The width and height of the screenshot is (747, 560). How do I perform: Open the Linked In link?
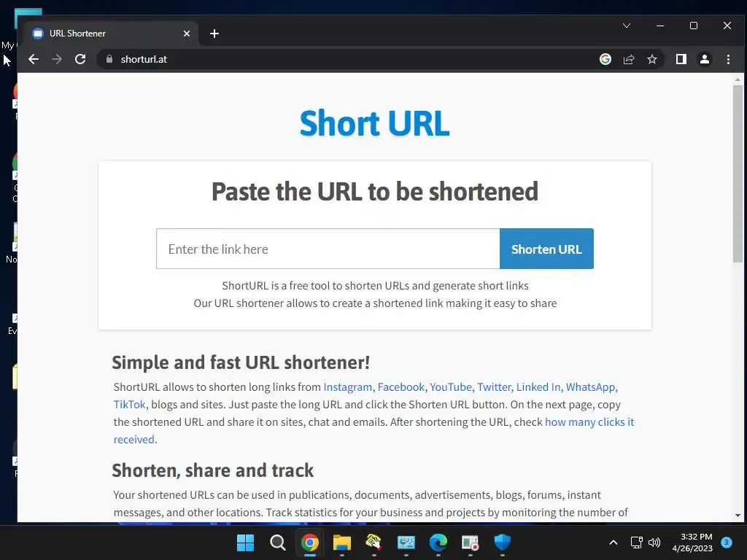pyautogui.click(x=538, y=387)
